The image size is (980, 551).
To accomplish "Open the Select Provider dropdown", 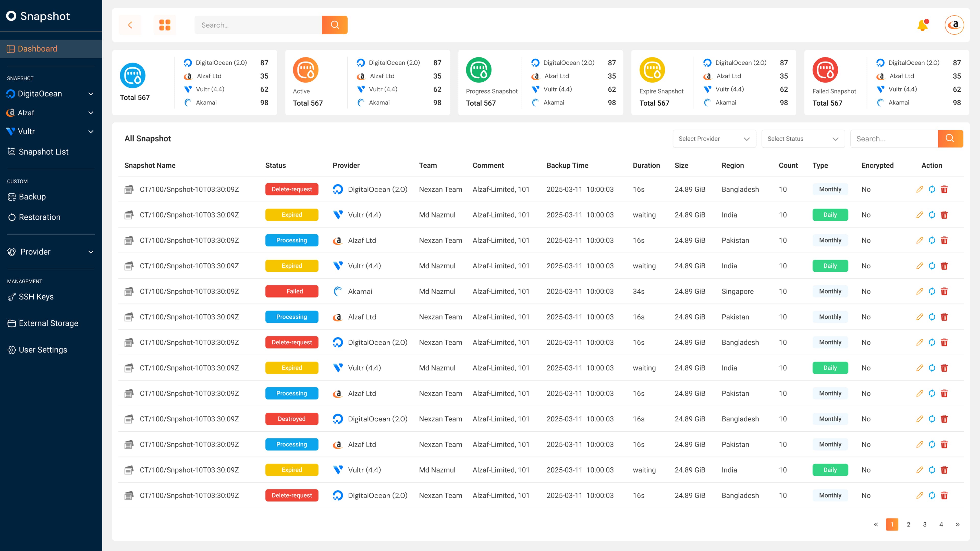I will [714, 139].
